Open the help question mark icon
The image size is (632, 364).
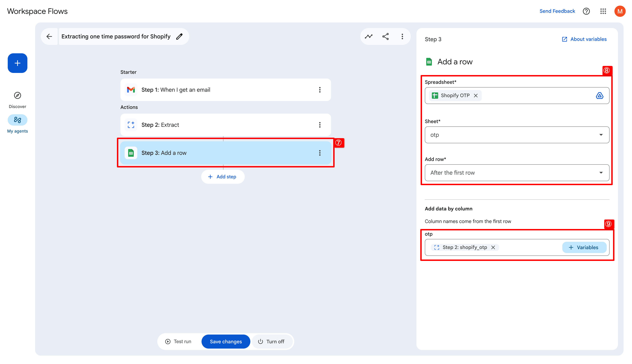click(x=586, y=11)
